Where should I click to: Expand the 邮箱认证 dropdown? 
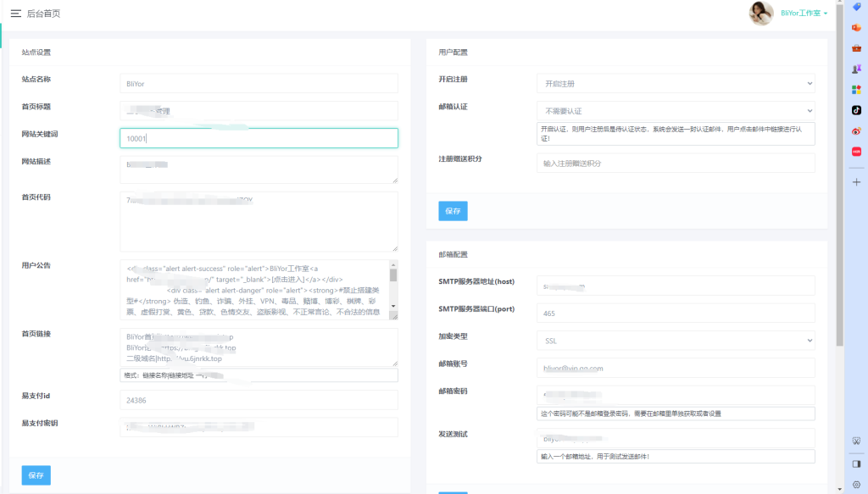tap(676, 111)
